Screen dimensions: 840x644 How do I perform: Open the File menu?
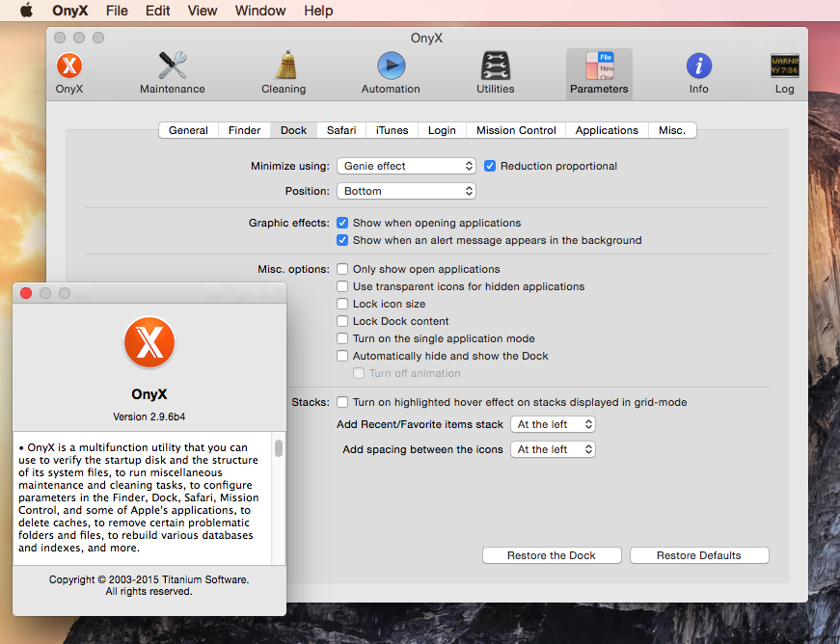[x=117, y=11]
